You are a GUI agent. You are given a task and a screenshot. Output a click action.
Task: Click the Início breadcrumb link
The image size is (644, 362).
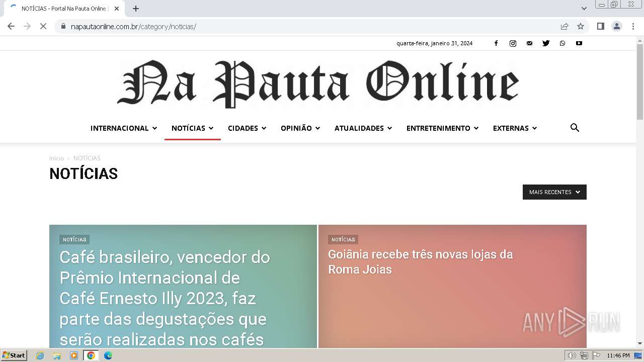[56, 158]
